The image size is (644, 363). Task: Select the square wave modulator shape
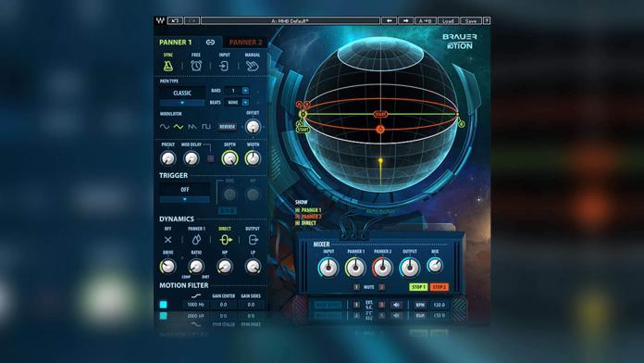point(206,127)
